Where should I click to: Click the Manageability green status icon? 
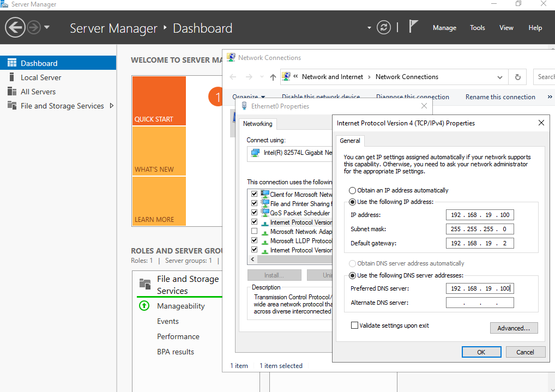click(x=144, y=306)
